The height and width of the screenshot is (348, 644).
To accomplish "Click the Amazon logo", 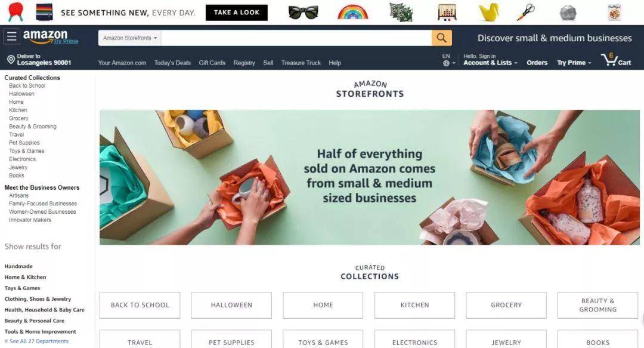I will pos(45,36).
